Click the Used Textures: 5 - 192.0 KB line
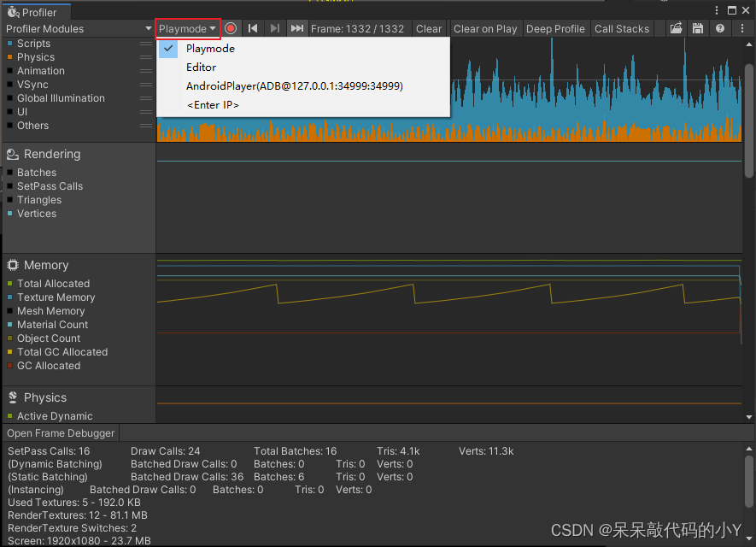The image size is (756, 547). point(73,503)
